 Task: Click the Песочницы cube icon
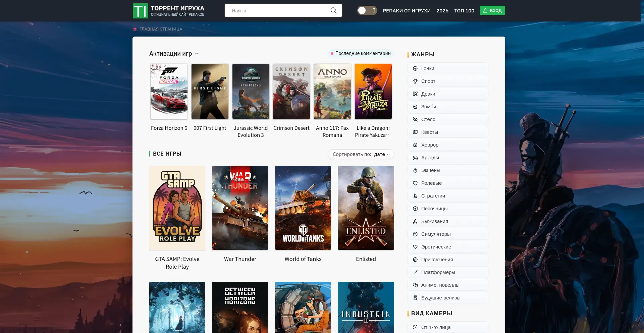point(415,209)
